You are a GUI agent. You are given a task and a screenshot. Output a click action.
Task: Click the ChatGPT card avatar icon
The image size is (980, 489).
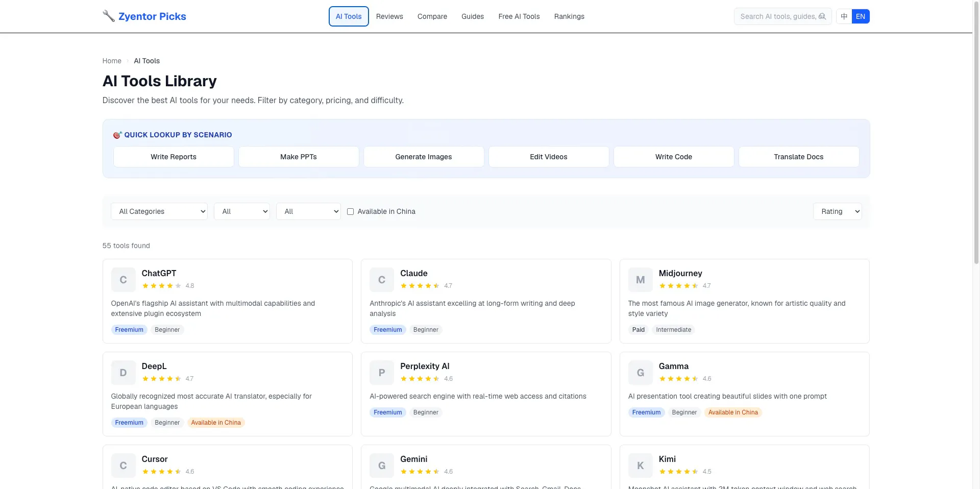(x=124, y=280)
